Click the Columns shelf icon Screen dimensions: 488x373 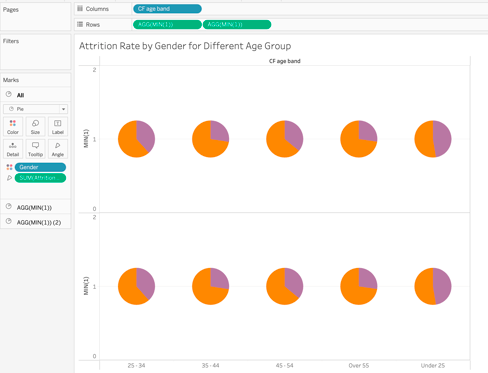80,9
